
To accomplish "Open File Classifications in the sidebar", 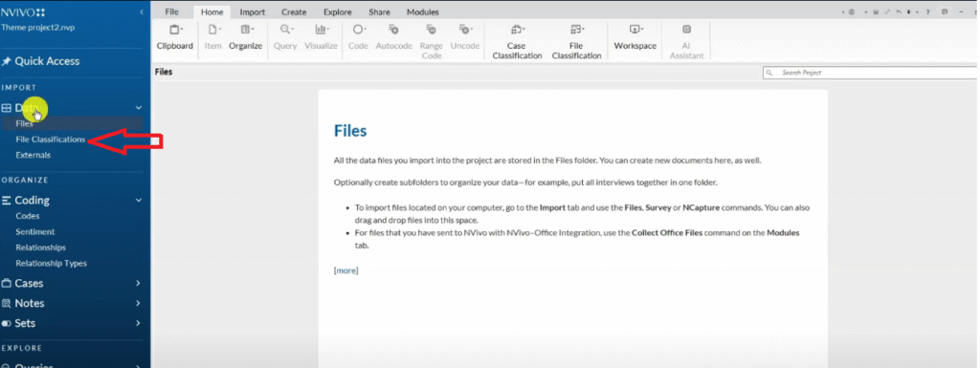I will click(51, 140).
